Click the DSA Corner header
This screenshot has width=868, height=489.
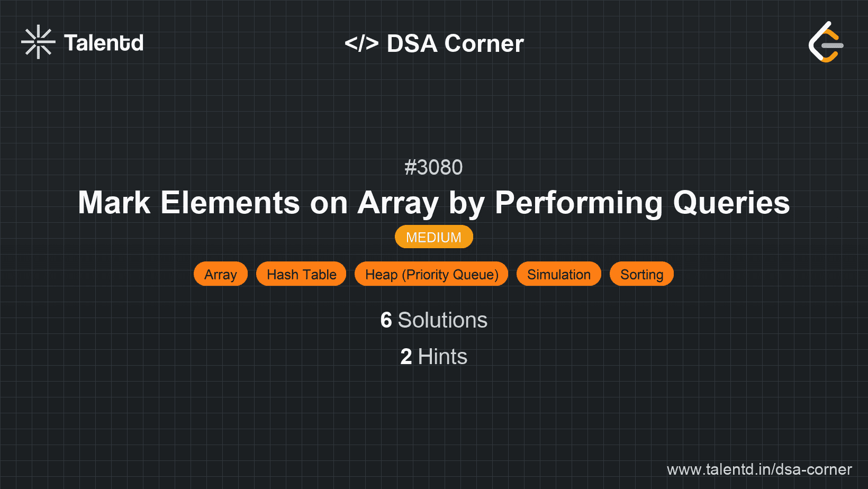(x=454, y=43)
